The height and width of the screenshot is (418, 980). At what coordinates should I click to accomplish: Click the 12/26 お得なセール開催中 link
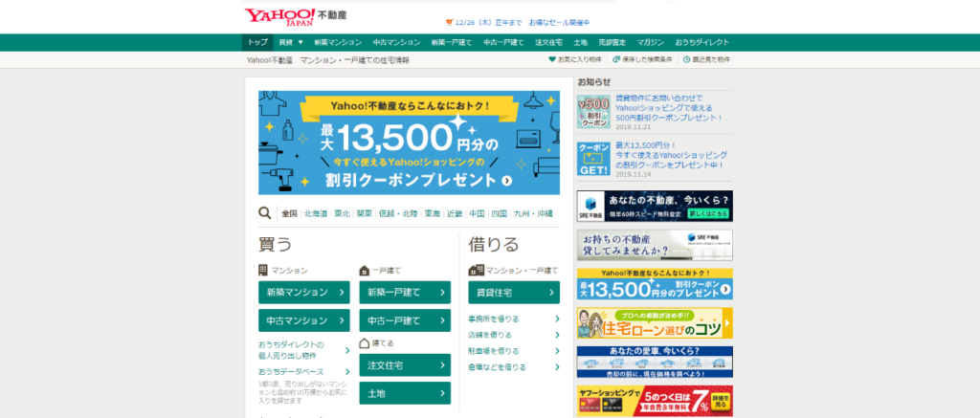523,23
